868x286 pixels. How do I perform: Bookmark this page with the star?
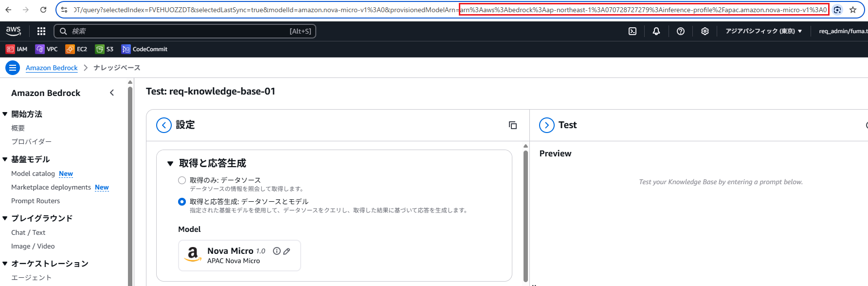(x=853, y=10)
